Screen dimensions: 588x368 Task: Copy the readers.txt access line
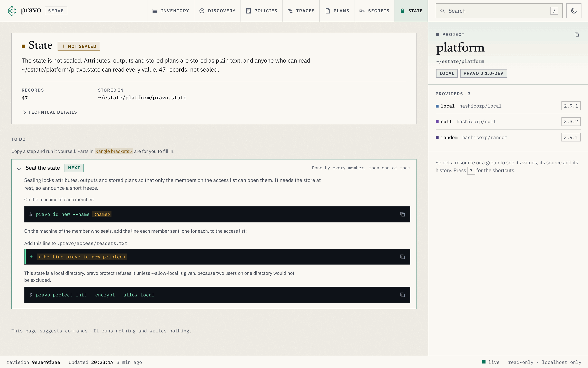(x=402, y=257)
